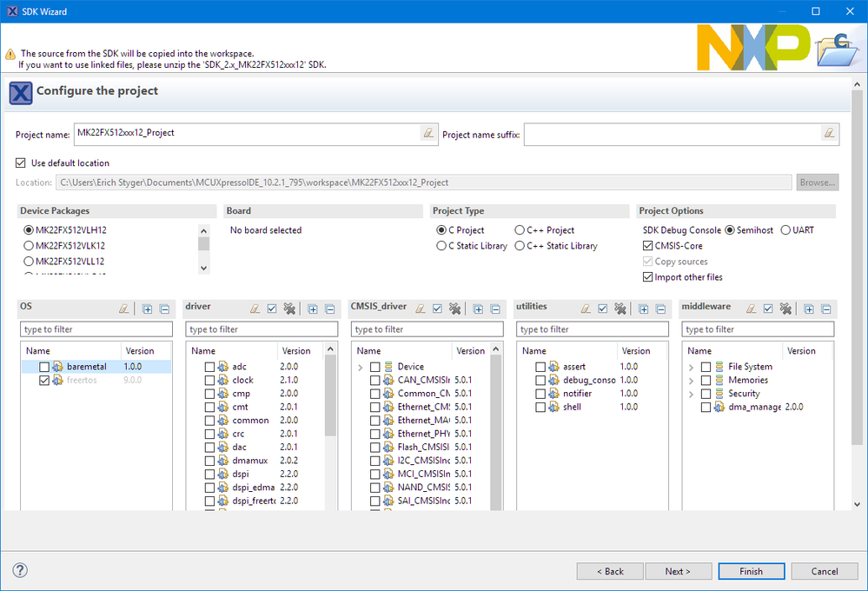Viewport: 868px width, 591px height.
Task: Expand the Security middleware tree node
Action: (691, 394)
